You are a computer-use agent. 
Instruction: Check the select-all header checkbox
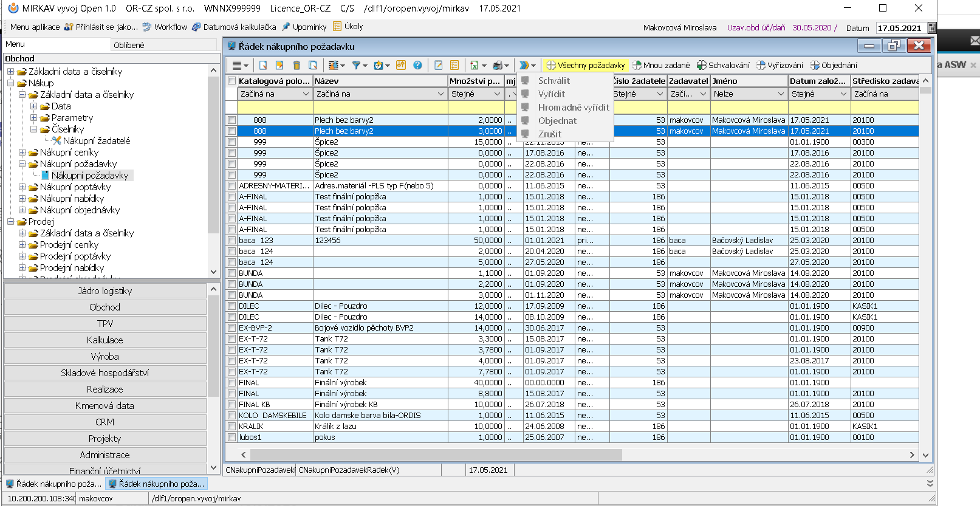point(231,81)
